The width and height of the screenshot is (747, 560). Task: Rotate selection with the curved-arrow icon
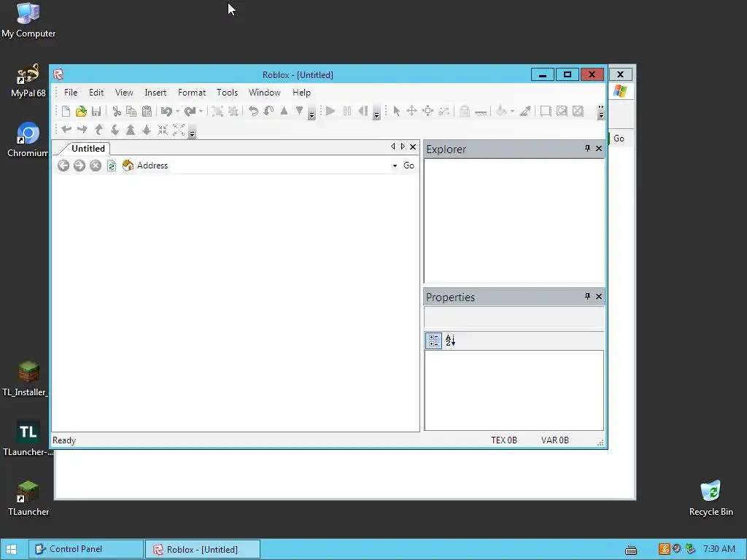coord(253,112)
